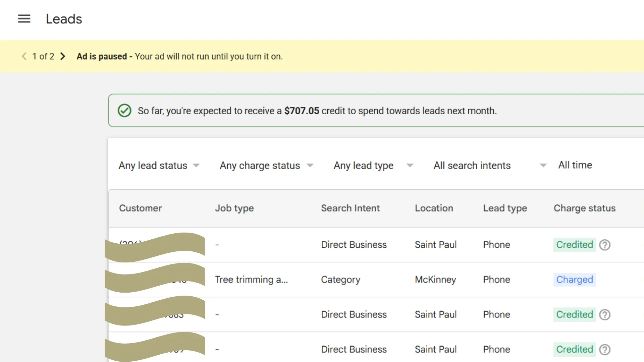Click the green checkmark credit icon
644x362 pixels.
coord(124,111)
